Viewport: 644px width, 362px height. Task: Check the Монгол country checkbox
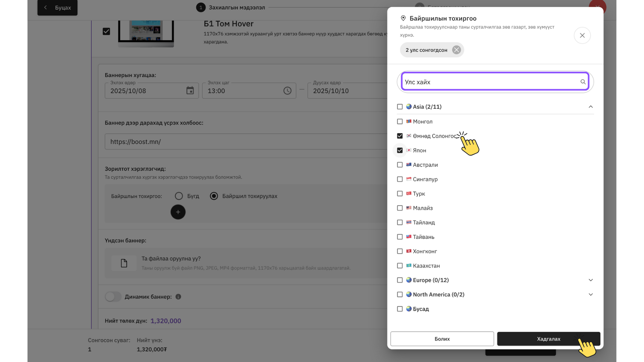399,121
